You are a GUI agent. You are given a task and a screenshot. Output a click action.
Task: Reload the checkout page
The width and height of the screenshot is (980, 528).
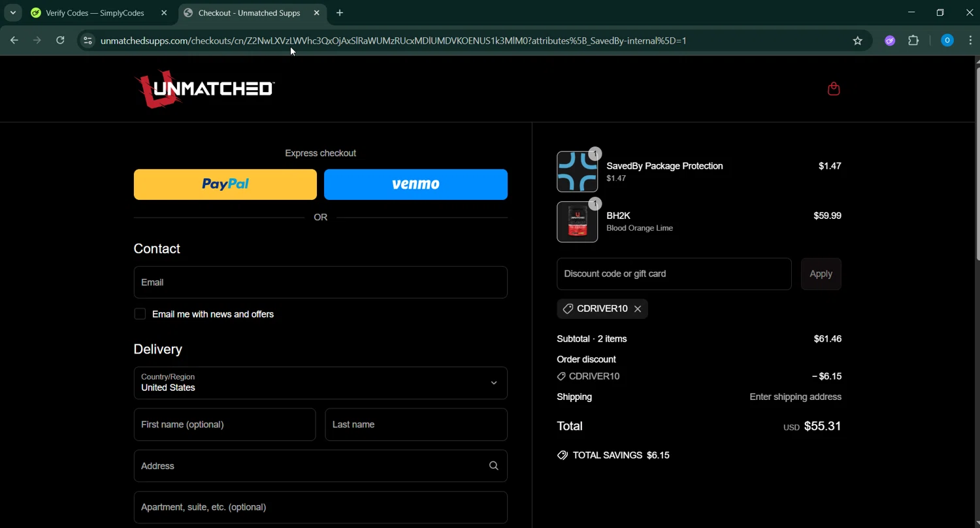pos(60,41)
